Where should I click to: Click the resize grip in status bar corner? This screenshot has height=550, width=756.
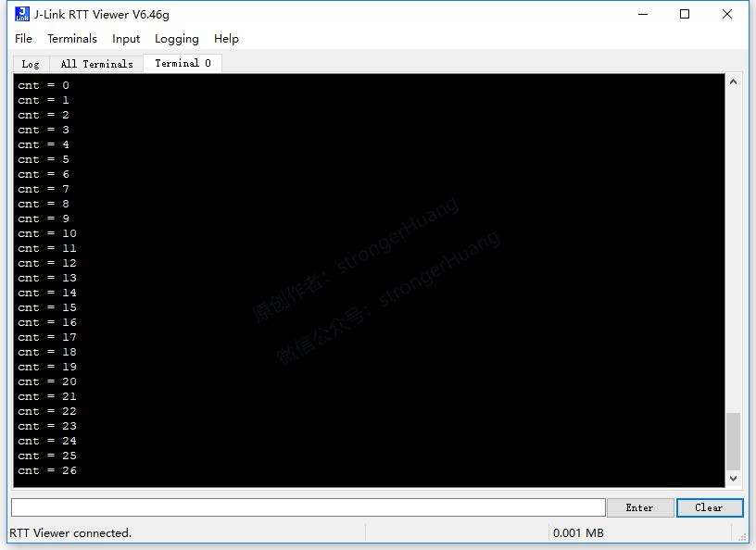click(742, 537)
